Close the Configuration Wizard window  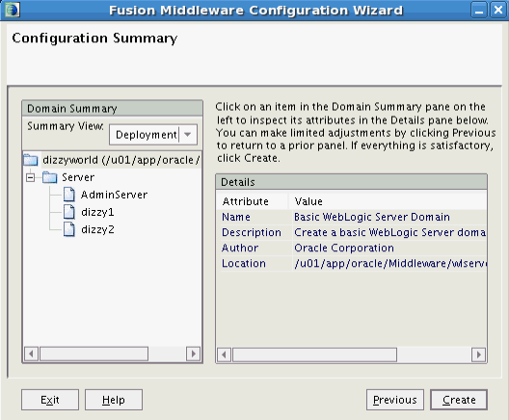tap(498, 10)
